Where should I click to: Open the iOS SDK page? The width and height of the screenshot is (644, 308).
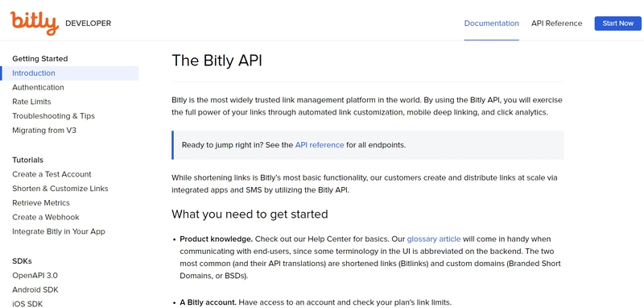(27, 304)
